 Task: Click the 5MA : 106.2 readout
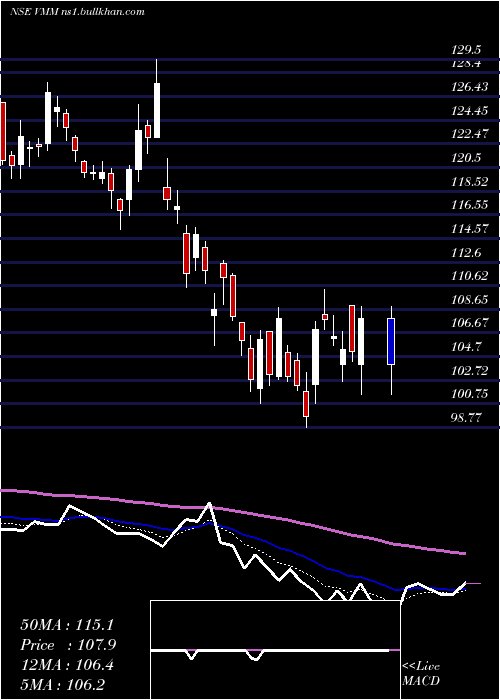[x=63, y=685]
